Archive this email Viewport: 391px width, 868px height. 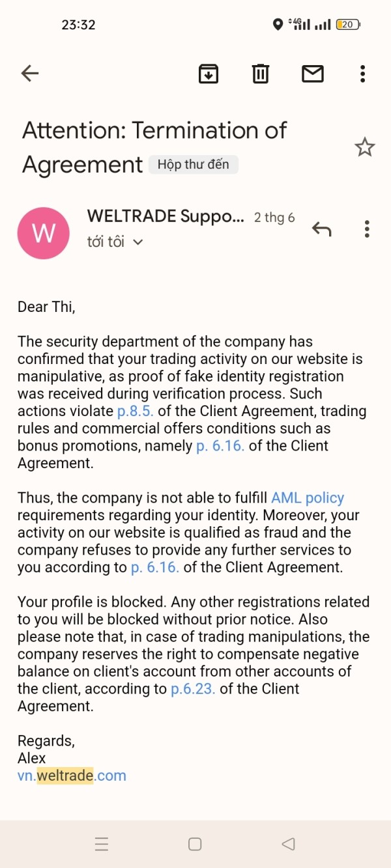pos(209,74)
